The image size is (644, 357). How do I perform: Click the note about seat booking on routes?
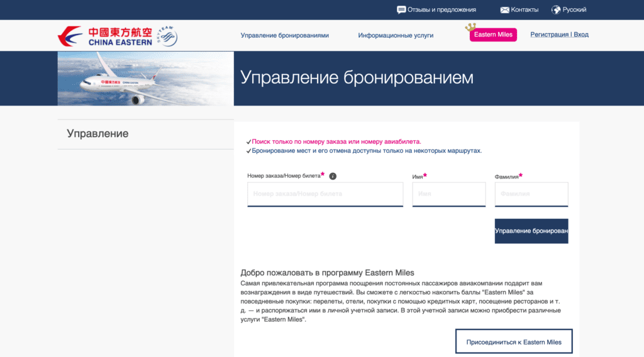click(367, 151)
